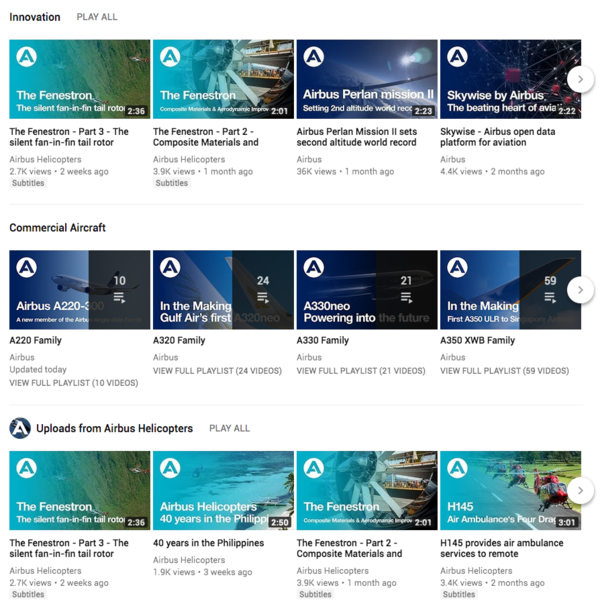Click Subtitles badge under H145 video

click(459, 594)
